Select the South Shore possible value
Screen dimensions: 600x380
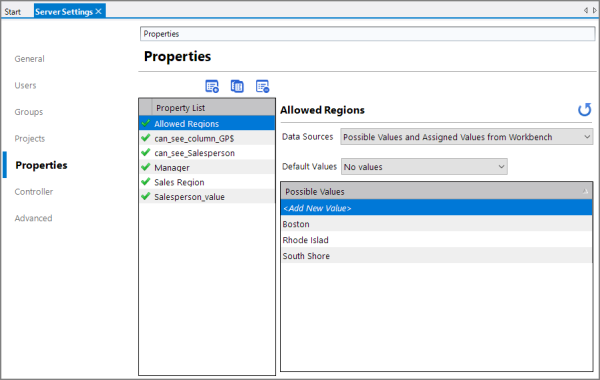pyautogui.click(x=436, y=256)
